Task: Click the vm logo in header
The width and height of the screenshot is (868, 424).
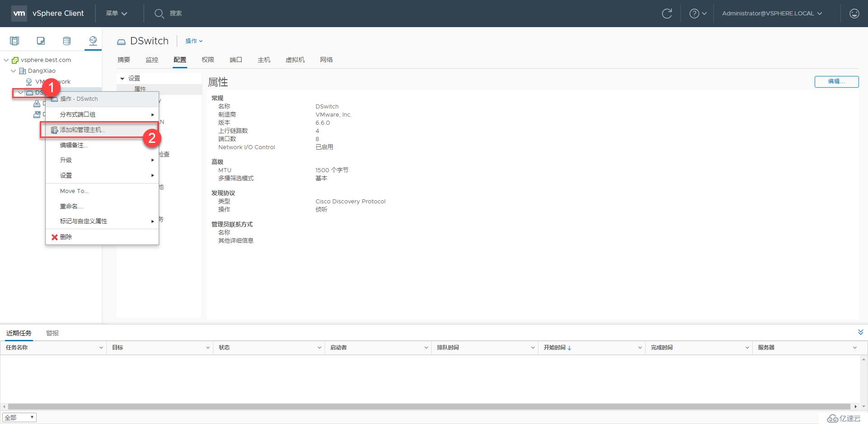Action: (x=19, y=13)
